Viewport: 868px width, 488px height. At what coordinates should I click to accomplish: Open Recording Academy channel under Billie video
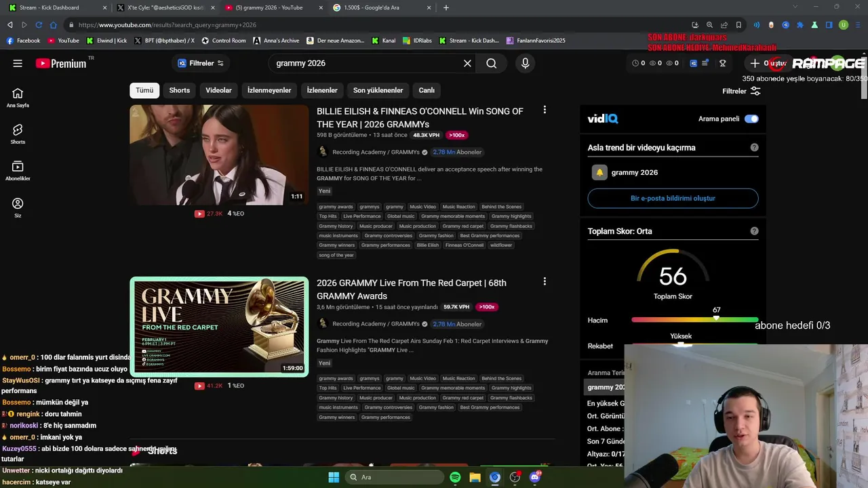pyautogui.click(x=376, y=152)
